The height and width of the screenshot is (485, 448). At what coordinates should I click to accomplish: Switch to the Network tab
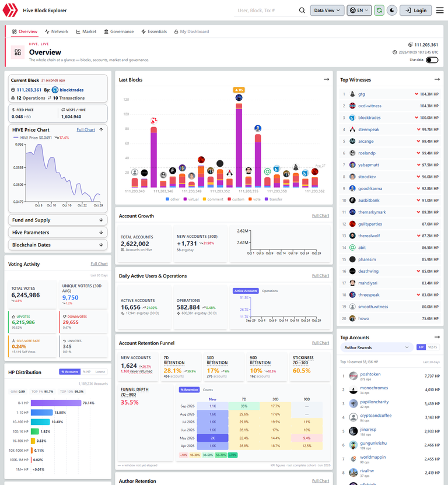(x=57, y=31)
